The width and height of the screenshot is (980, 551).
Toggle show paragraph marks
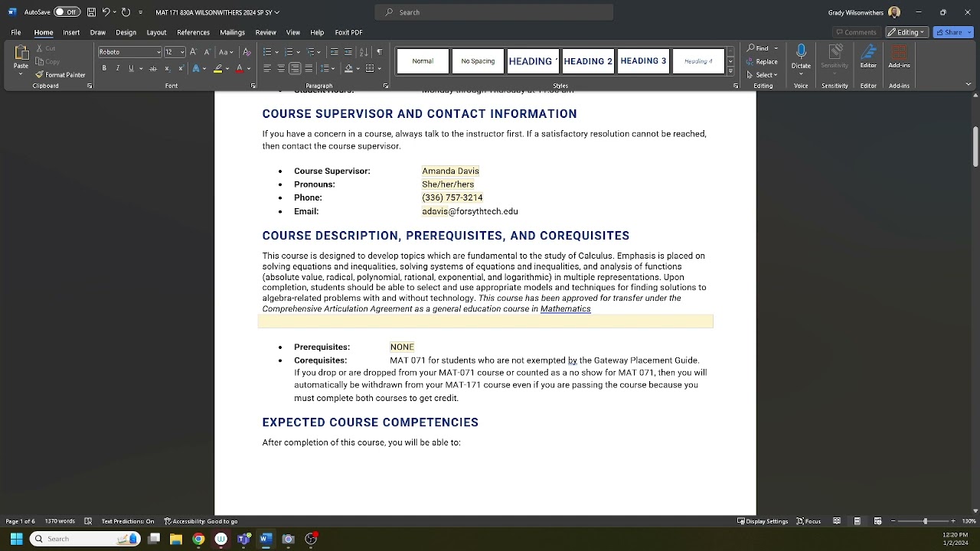379,52
